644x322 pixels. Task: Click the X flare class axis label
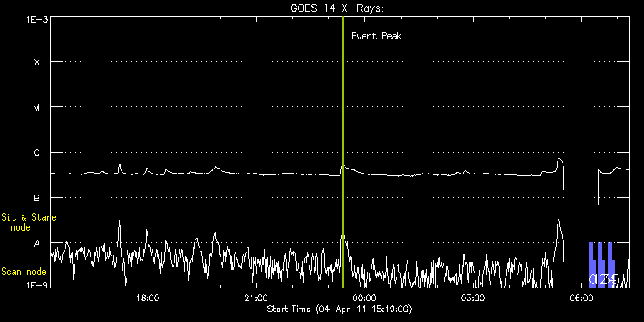[x=37, y=62]
